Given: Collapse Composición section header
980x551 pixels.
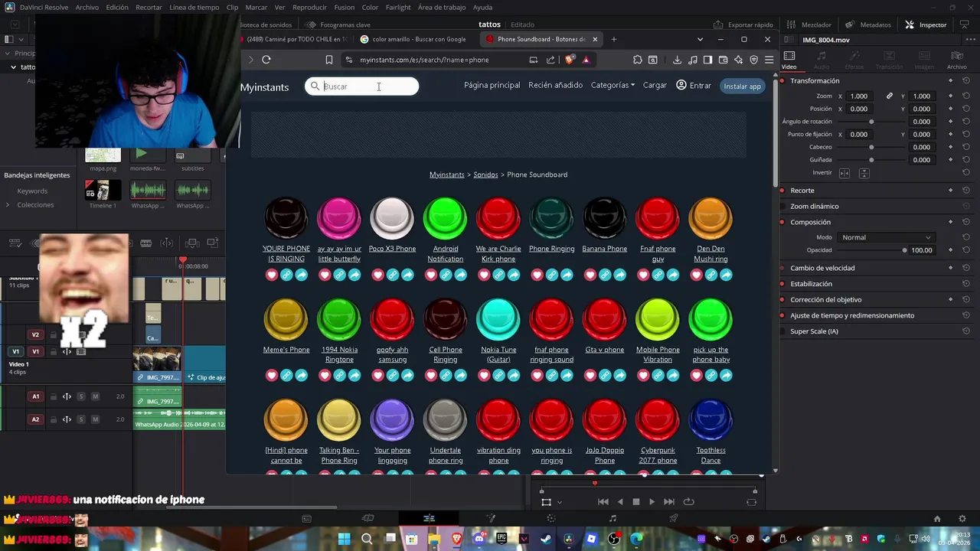Looking at the screenshot, I should pyautogui.click(x=810, y=222).
